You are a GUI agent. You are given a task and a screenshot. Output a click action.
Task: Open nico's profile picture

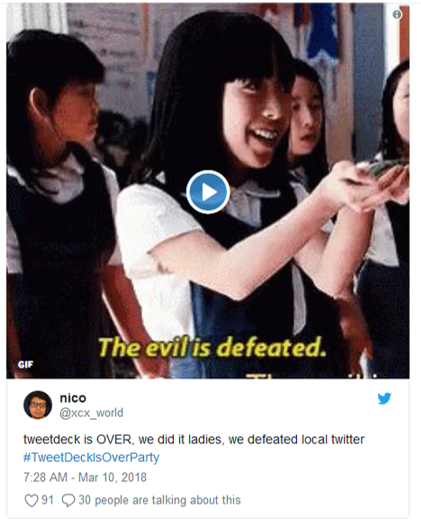(x=38, y=405)
